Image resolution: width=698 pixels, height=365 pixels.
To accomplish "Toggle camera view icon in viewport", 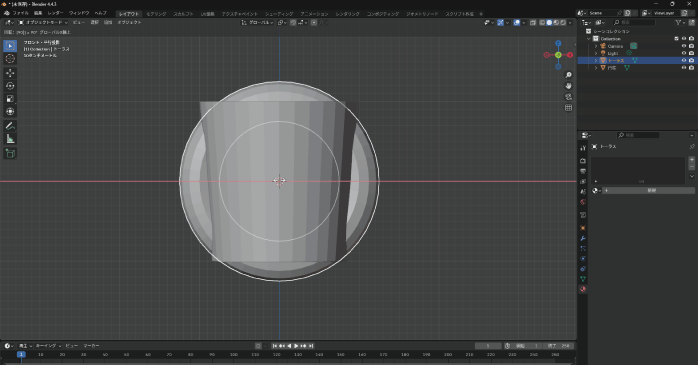I will (568, 97).
